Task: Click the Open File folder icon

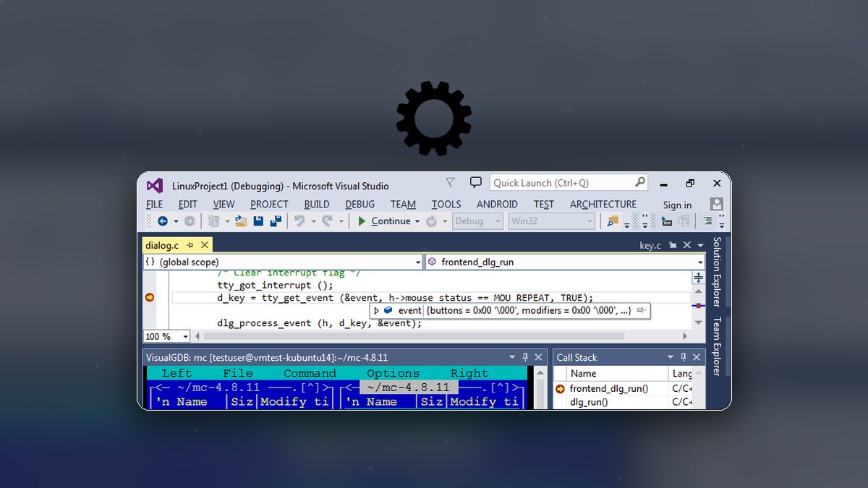Action: pyautogui.click(x=241, y=221)
